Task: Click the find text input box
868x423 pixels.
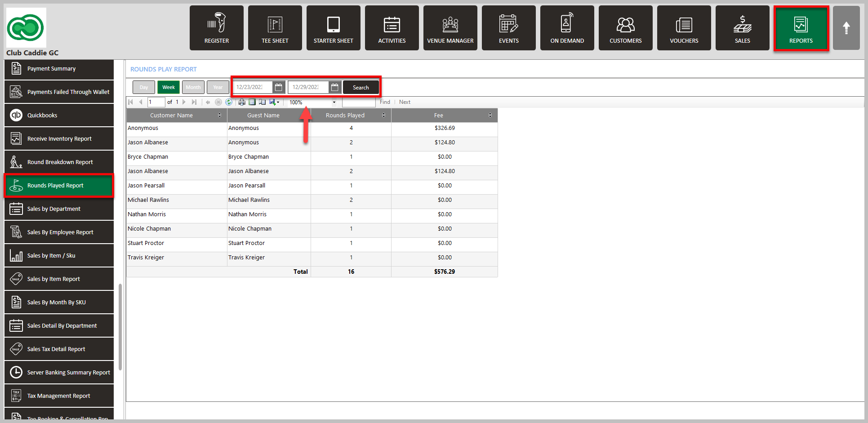Action: 359,102
